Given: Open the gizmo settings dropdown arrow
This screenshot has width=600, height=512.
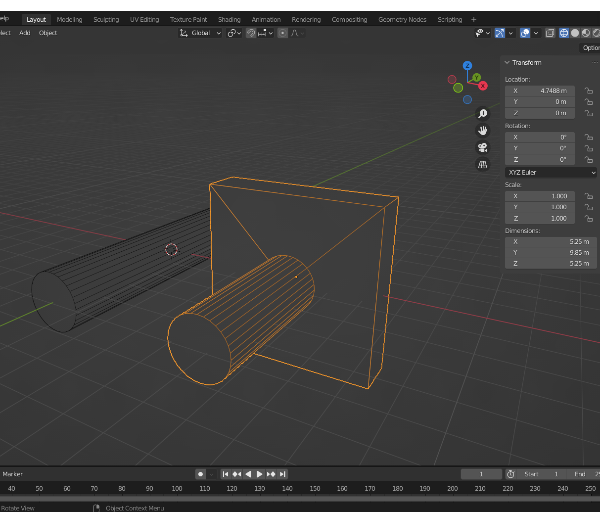Looking at the screenshot, I should (x=511, y=33).
